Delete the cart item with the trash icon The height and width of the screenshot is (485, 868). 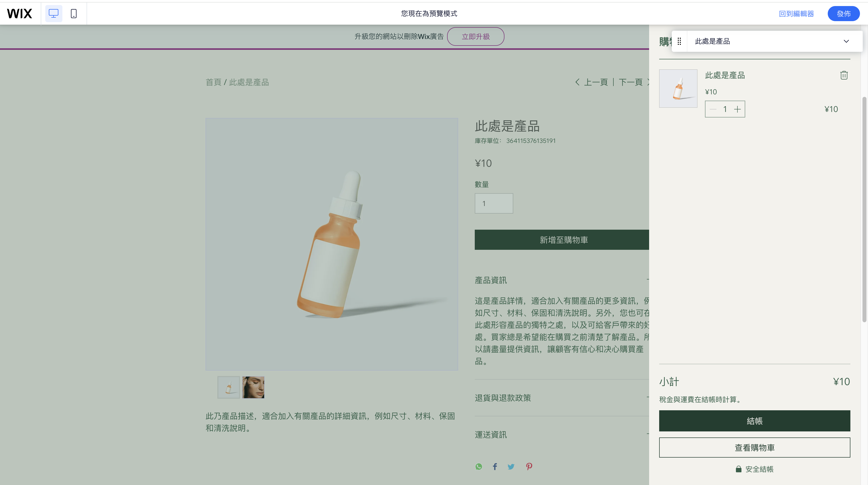pyautogui.click(x=844, y=75)
